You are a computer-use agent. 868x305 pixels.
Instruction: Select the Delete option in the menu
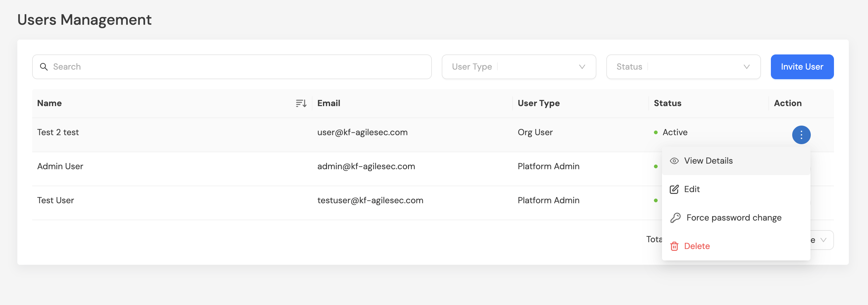697,246
